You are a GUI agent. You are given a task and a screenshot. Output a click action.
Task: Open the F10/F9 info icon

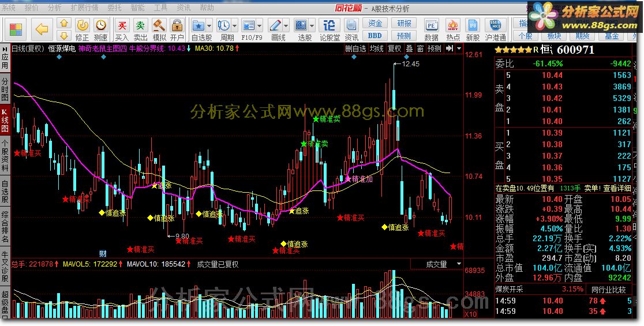pyautogui.click(x=249, y=25)
